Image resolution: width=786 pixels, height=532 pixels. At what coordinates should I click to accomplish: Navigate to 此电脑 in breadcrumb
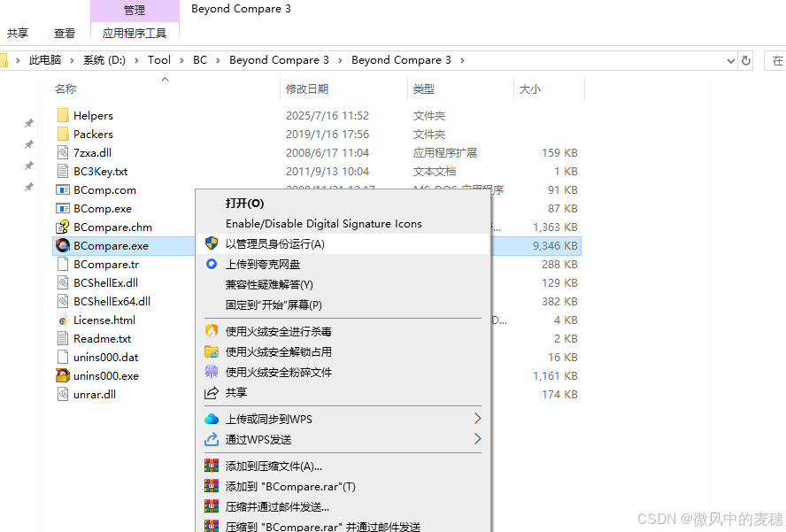click(x=45, y=60)
